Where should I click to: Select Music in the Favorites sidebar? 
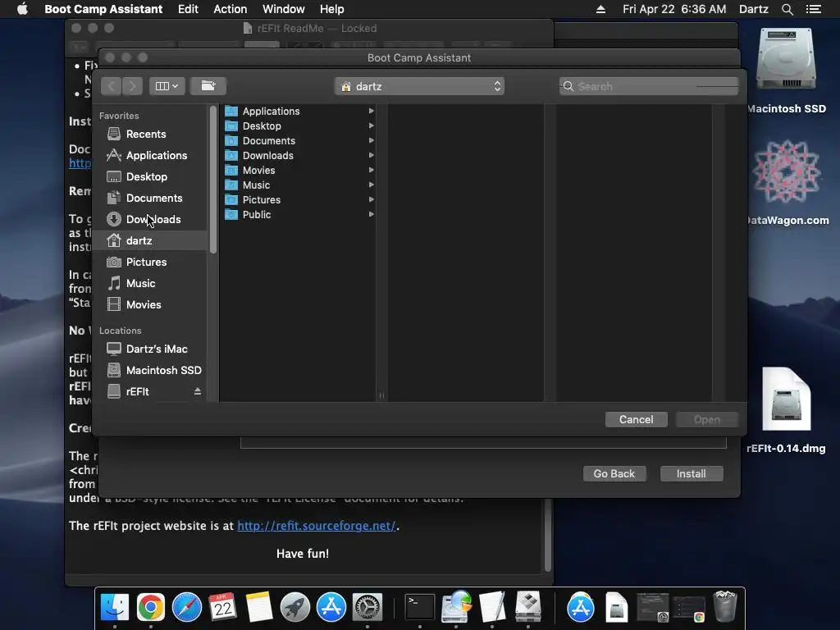(151, 283)
